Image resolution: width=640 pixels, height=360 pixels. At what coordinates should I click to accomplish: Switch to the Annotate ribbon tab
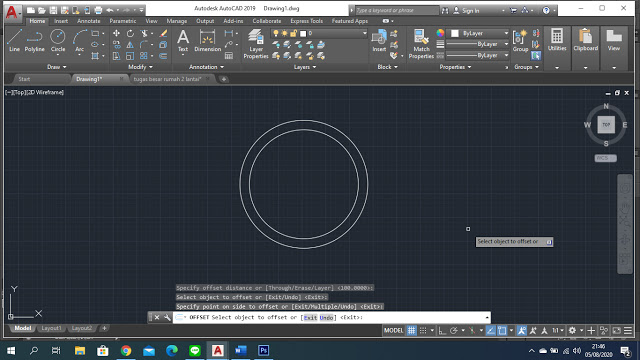point(89,21)
